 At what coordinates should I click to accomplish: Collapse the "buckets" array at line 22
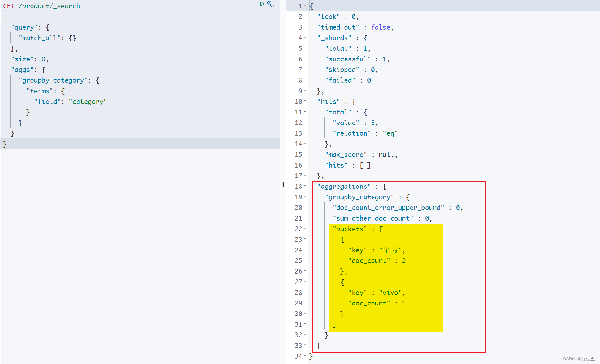pyautogui.click(x=305, y=229)
